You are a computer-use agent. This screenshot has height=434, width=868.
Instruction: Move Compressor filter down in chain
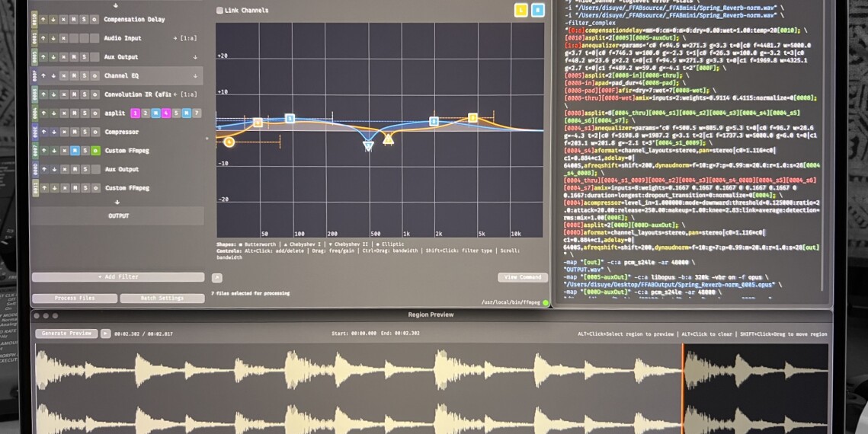[53, 132]
